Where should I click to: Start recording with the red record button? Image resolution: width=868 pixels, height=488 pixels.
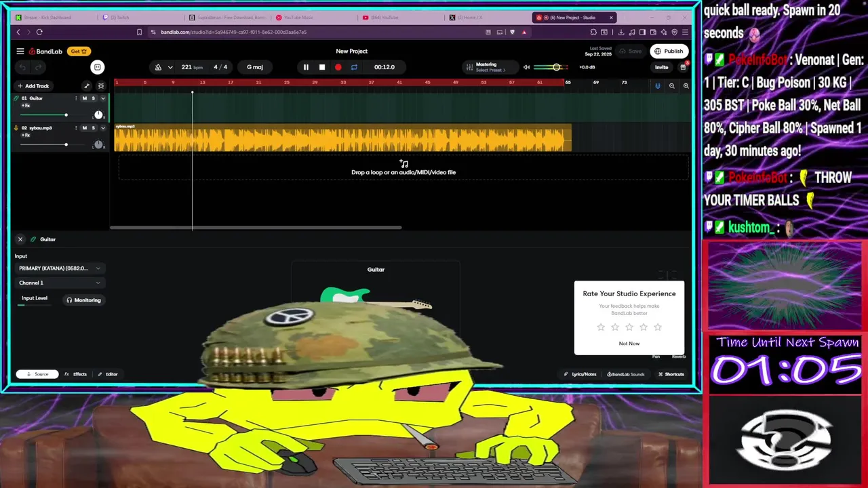point(338,67)
